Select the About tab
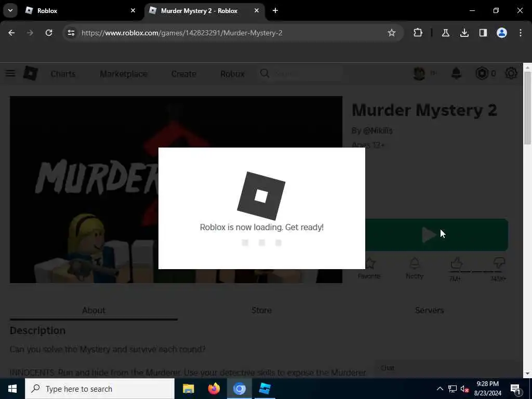Screen dimensions: 532x399 94,311
